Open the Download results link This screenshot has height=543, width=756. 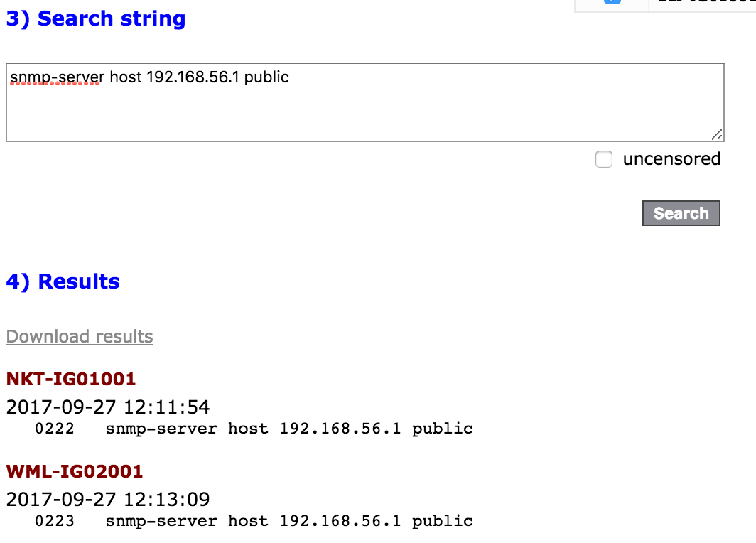click(x=80, y=336)
